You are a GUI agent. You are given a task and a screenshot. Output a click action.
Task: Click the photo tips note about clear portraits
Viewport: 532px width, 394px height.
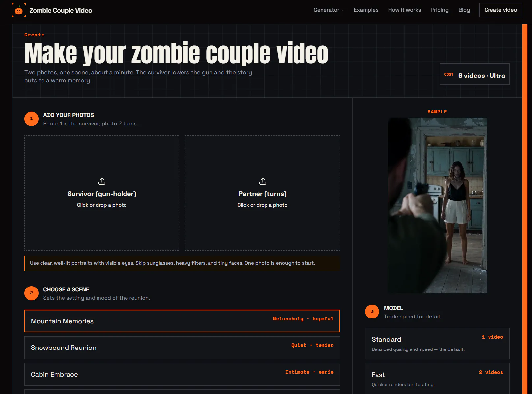[x=182, y=263]
